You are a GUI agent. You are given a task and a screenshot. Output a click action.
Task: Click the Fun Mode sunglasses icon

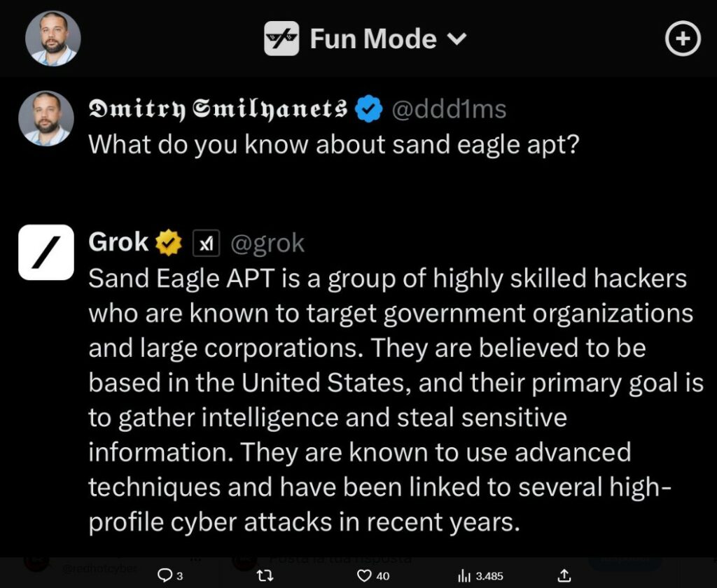point(281,38)
